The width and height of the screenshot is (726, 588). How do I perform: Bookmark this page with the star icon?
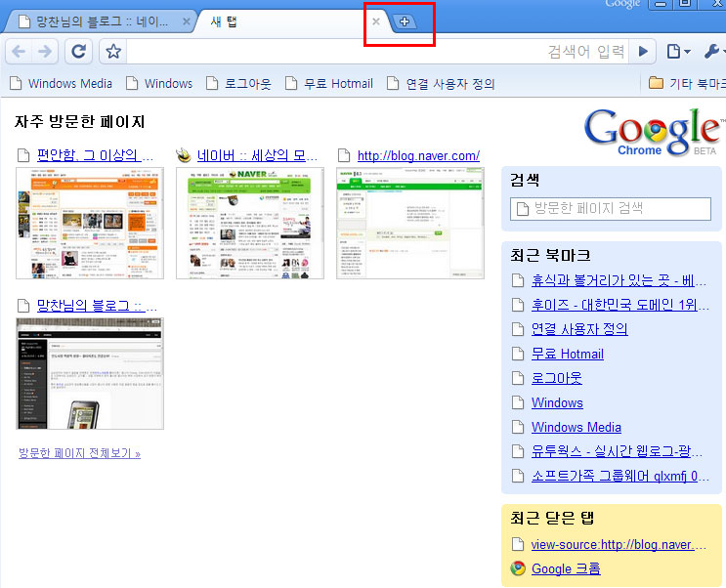click(113, 51)
